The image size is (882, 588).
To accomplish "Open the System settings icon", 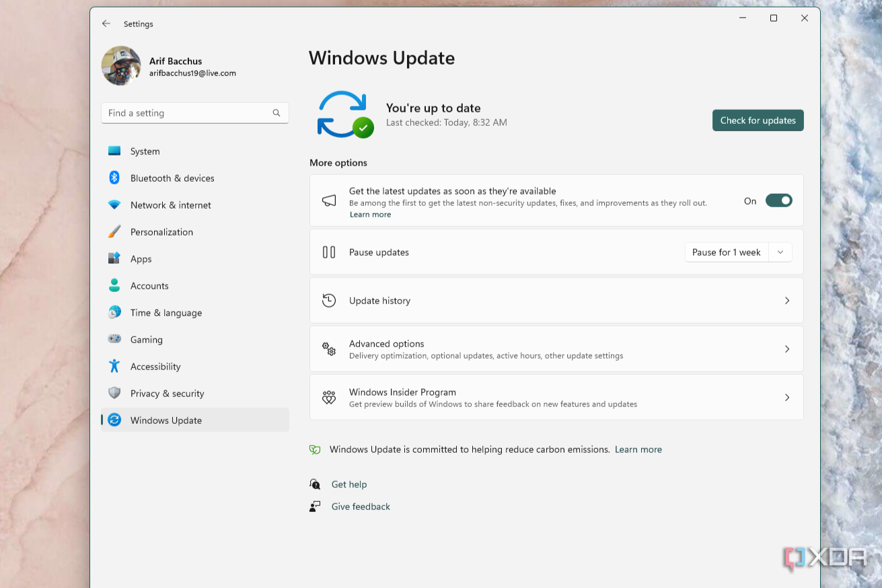I will click(114, 151).
